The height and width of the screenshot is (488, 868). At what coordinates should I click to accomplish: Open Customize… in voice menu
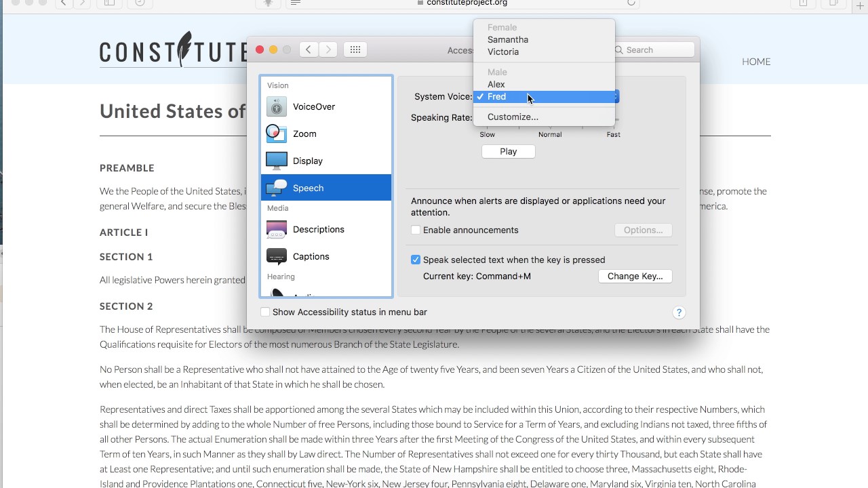coord(544,117)
